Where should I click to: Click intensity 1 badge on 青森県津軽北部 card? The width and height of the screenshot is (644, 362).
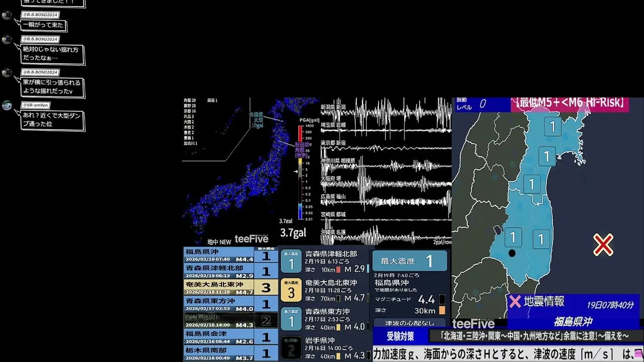pos(291,261)
